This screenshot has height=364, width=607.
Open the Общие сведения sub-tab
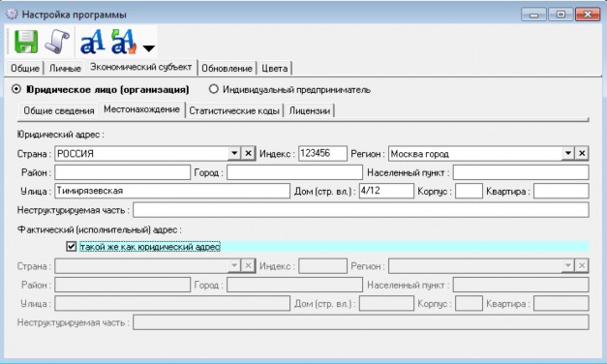[58, 110]
